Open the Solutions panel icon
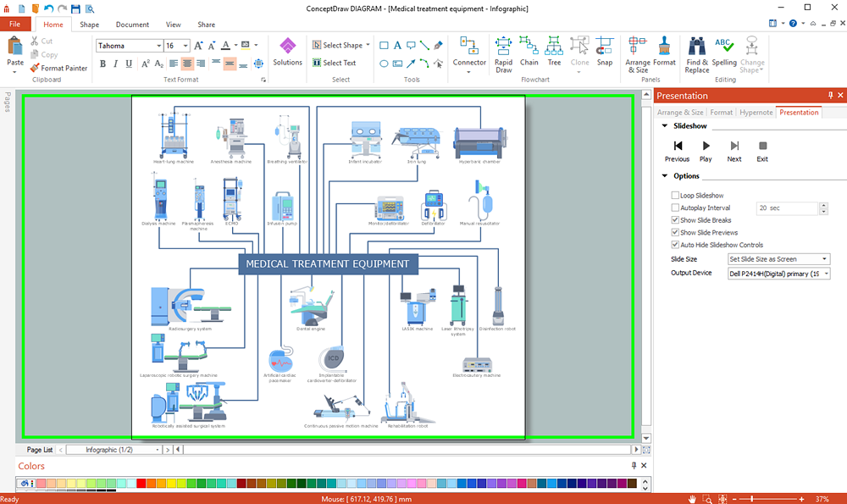 click(287, 52)
